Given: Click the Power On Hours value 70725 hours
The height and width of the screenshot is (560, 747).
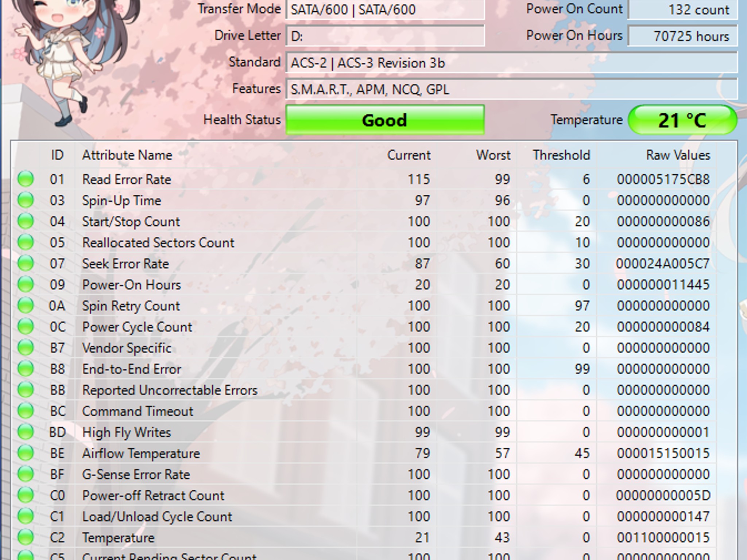Looking at the screenshot, I should (x=682, y=36).
